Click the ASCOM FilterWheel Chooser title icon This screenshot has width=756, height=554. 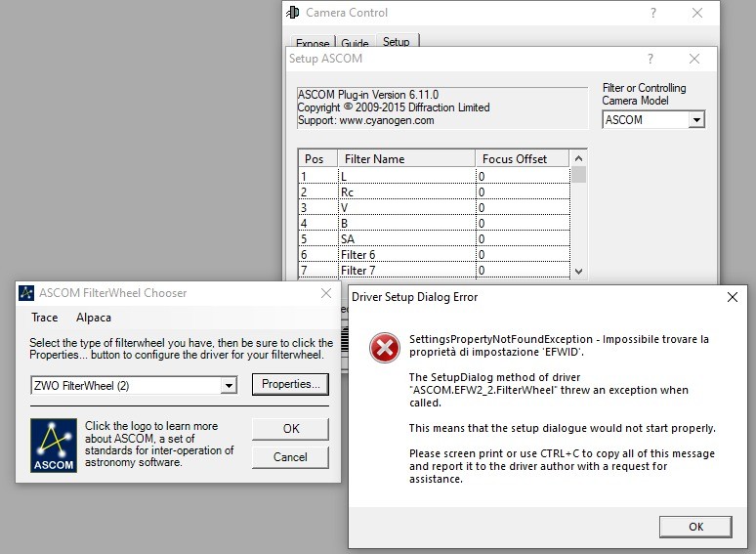pyautogui.click(x=25, y=292)
